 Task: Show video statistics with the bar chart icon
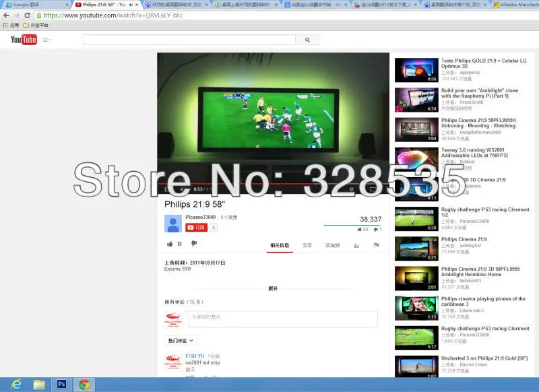coord(356,245)
